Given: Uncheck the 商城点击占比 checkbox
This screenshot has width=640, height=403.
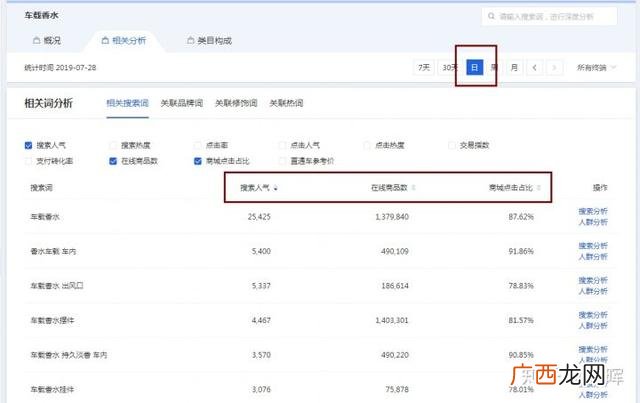Looking at the screenshot, I should click(198, 161).
